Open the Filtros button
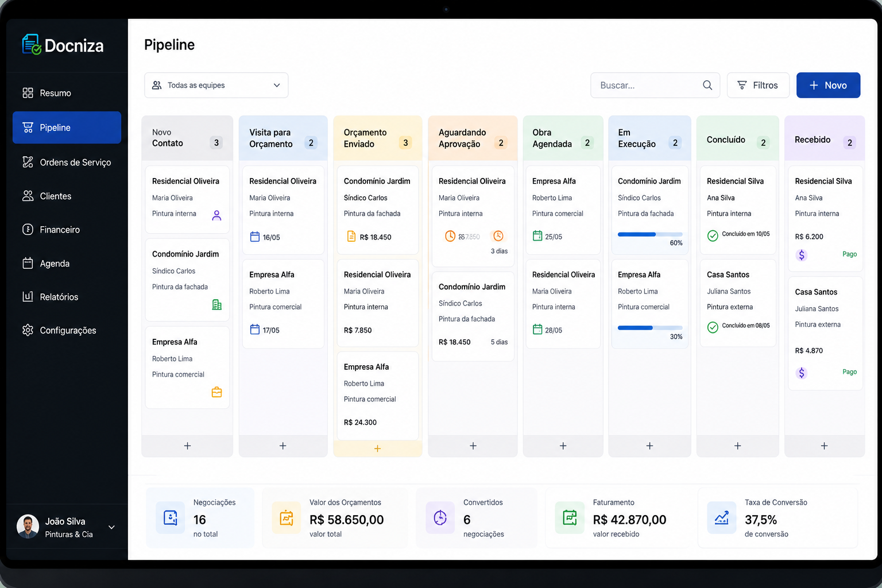882x588 pixels. point(758,85)
